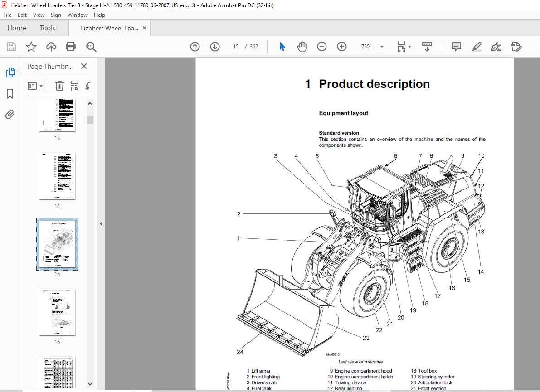Click legend entry '2 Front lighting'
540x392 pixels.
pyautogui.click(x=263, y=377)
